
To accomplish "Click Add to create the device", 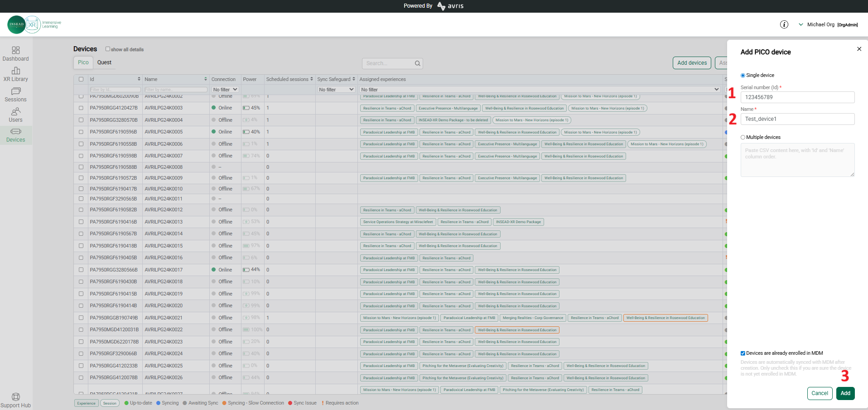I will click(x=845, y=393).
